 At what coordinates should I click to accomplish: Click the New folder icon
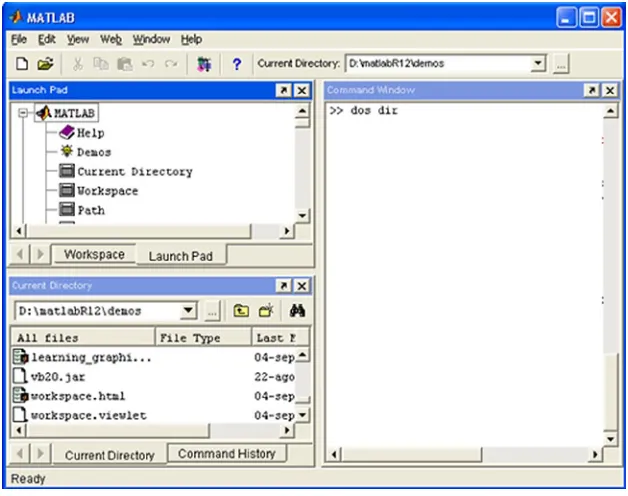(x=266, y=311)
